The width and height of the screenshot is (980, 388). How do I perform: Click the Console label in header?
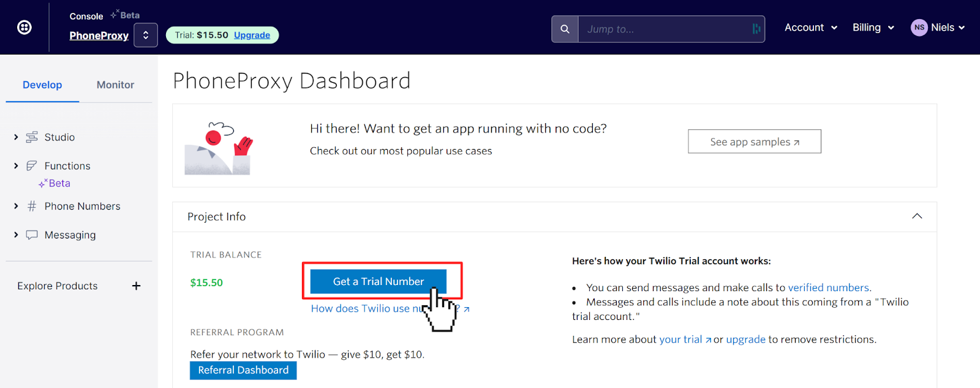coord(86,17)
